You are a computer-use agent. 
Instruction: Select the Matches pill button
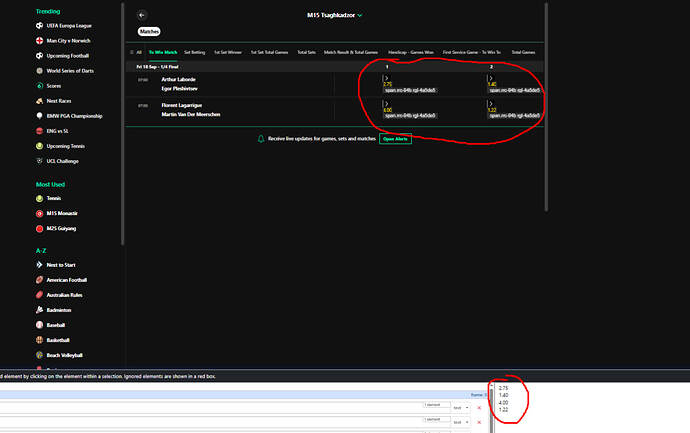click(149, 32)
